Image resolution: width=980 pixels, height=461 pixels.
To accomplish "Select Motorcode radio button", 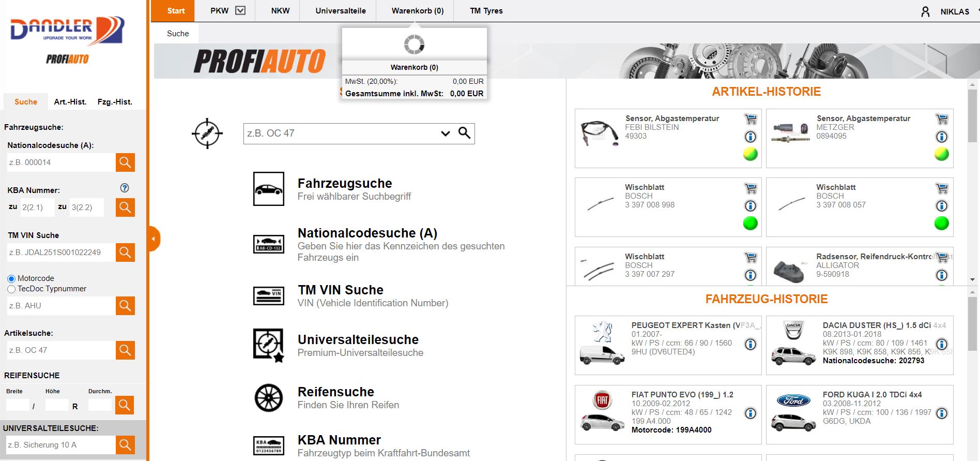I will tap(11, 279).
